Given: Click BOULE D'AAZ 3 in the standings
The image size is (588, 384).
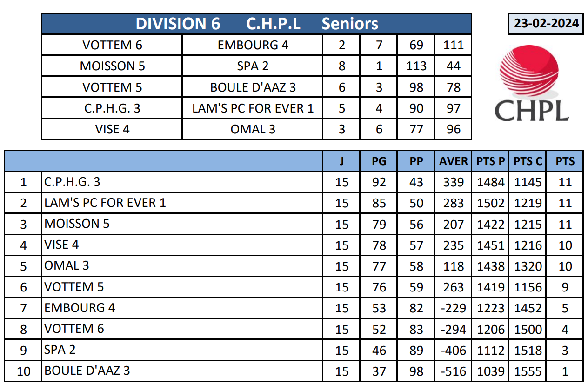Looking at the screenshot, I should [x=87, y=371].
